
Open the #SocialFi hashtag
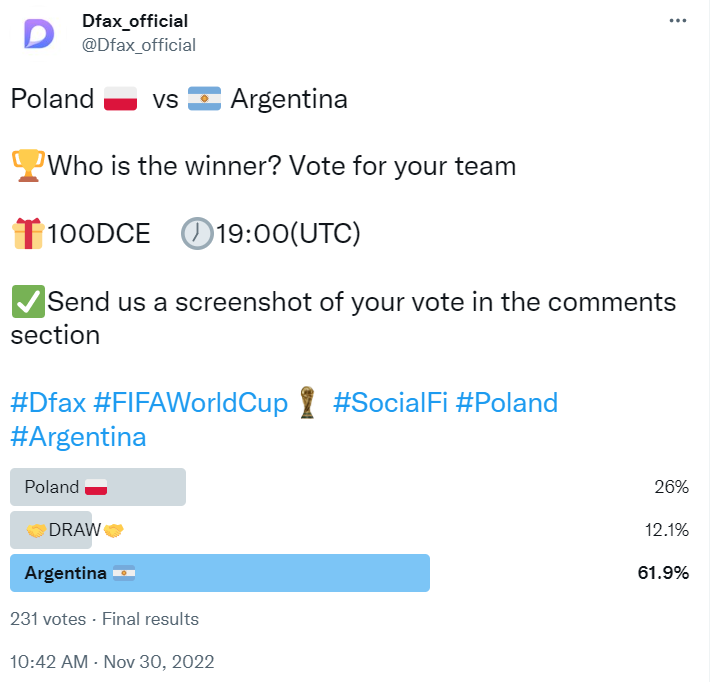(x=390, y=403)
